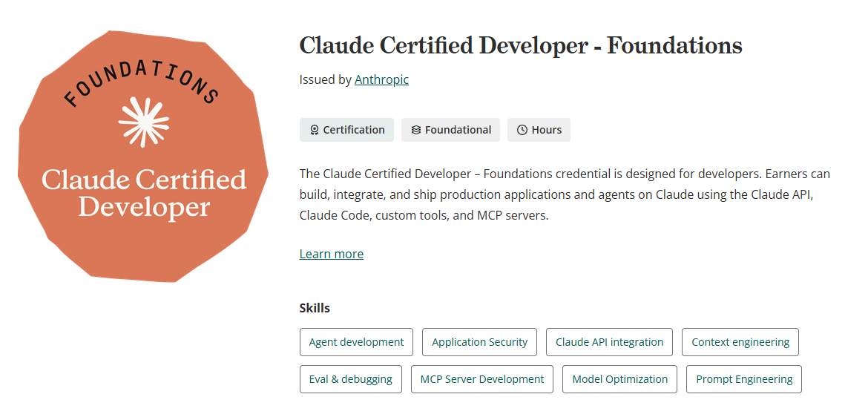The height and width of the screenshot is (420, 868).
Task: Open the Context engineering skill tag
Action: point(740,342)
